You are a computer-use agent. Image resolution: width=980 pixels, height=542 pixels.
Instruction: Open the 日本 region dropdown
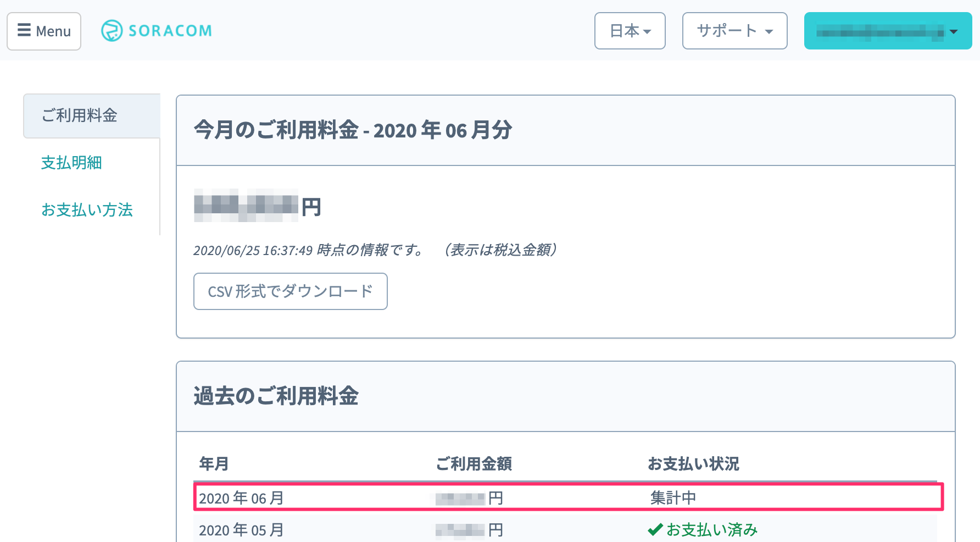click(630, 31)
